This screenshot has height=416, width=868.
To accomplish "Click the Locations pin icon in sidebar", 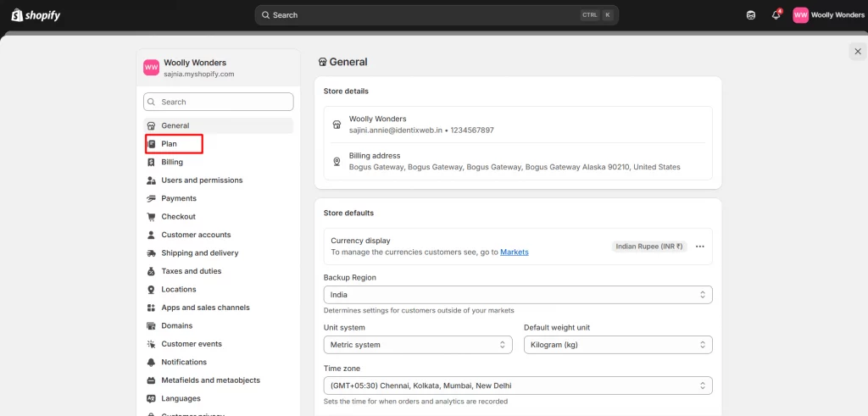I will (151, 289).
